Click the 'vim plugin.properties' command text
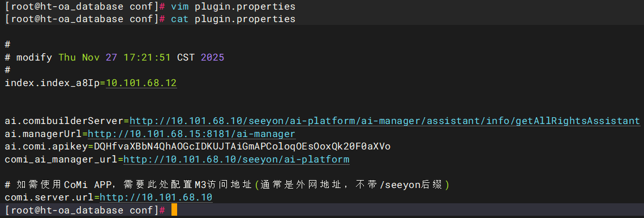Image resolution: width=644 pixels, height=218 pixels. 233,7
